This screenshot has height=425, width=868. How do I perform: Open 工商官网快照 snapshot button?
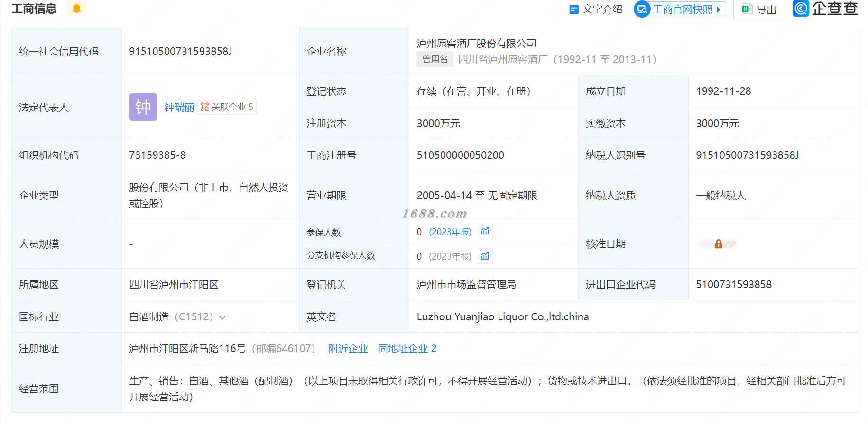[x=680, y=9]
